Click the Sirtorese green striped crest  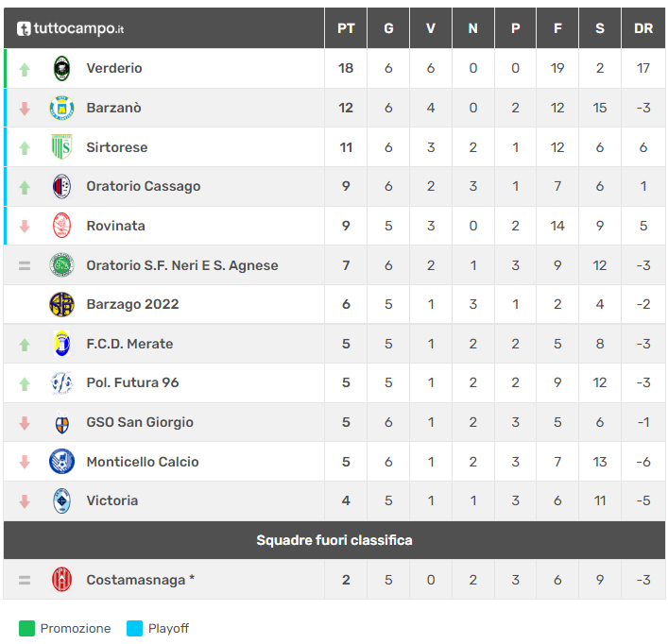tap(61, 147)
